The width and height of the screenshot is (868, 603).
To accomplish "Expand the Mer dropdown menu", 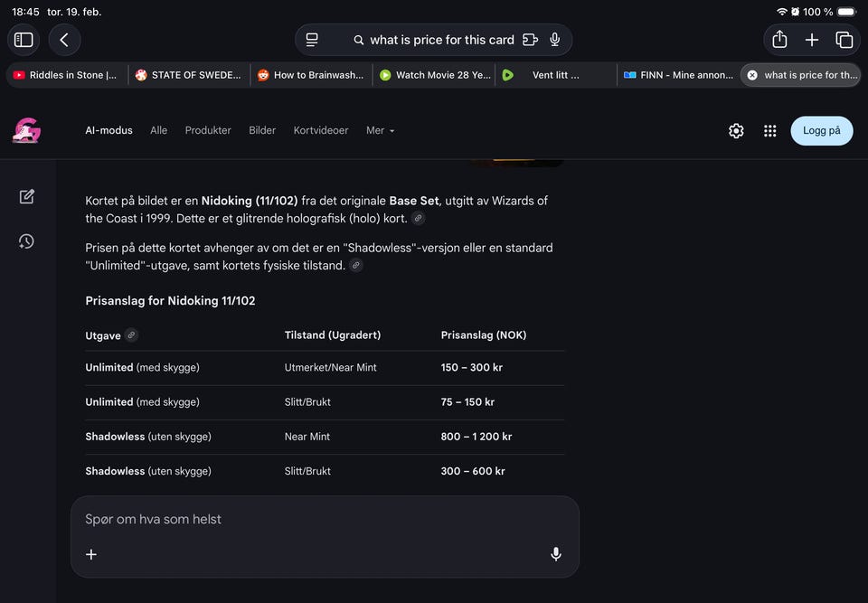I will click(x=380, y=130).
